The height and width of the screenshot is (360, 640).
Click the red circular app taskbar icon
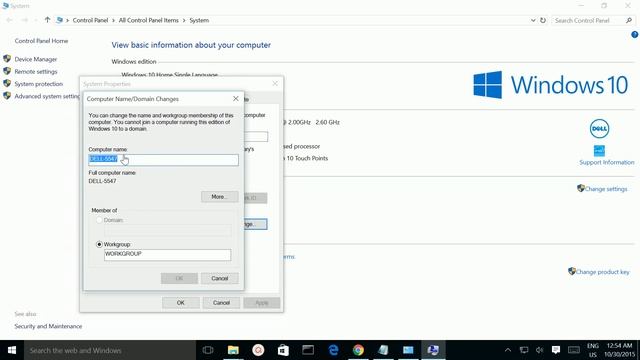coord(258,350)
